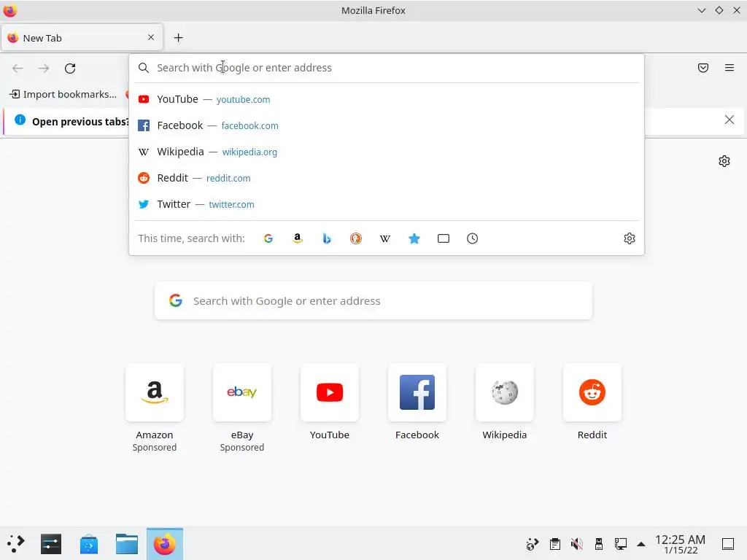This screenshot has height=560, width=747.
Task: Open the updates notifier tray icon
Action: (532, 544)
